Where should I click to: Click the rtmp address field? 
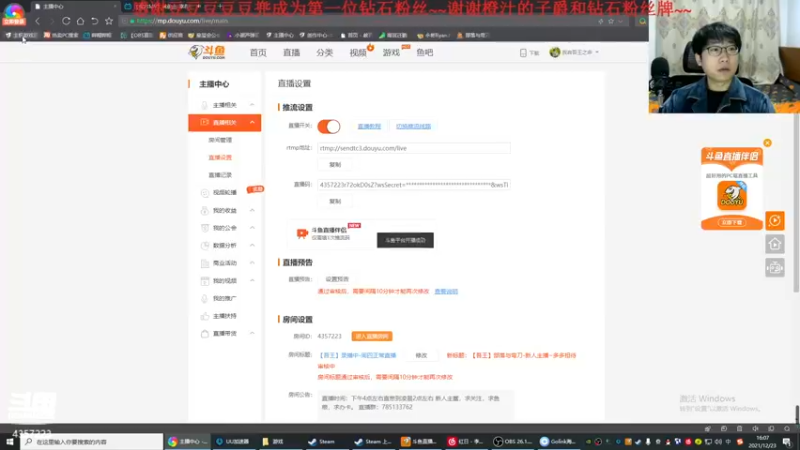click(414, 148)
